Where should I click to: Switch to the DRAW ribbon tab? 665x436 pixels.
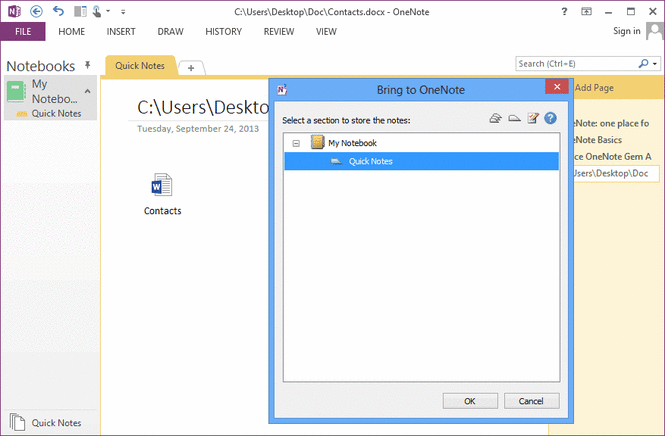(x=170, y=31)
